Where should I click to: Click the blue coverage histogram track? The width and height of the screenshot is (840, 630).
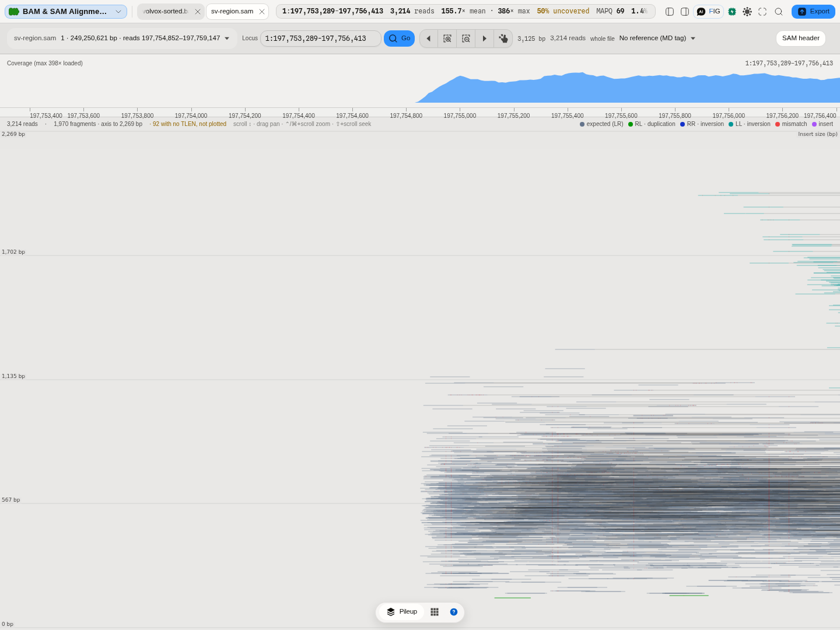[628, 88]
